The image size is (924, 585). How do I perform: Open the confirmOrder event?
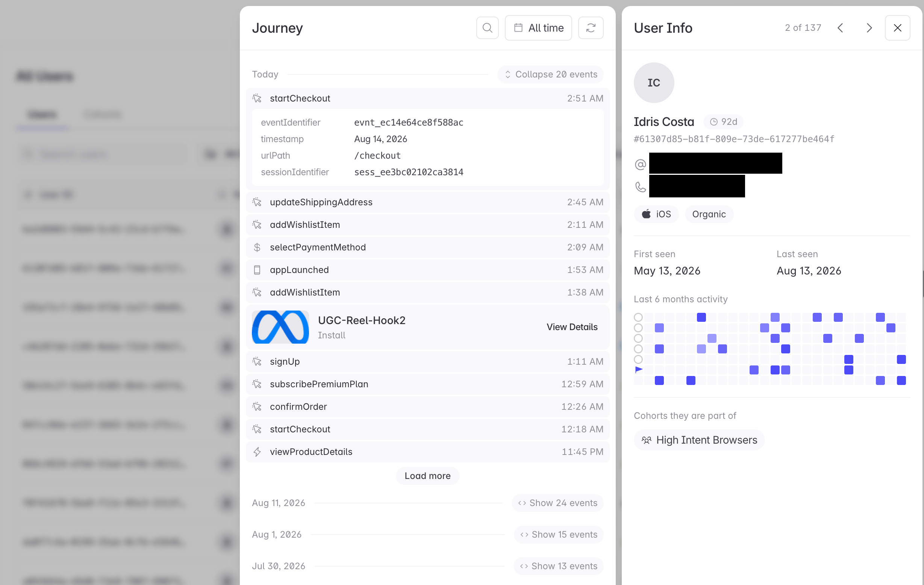point(427,407)
